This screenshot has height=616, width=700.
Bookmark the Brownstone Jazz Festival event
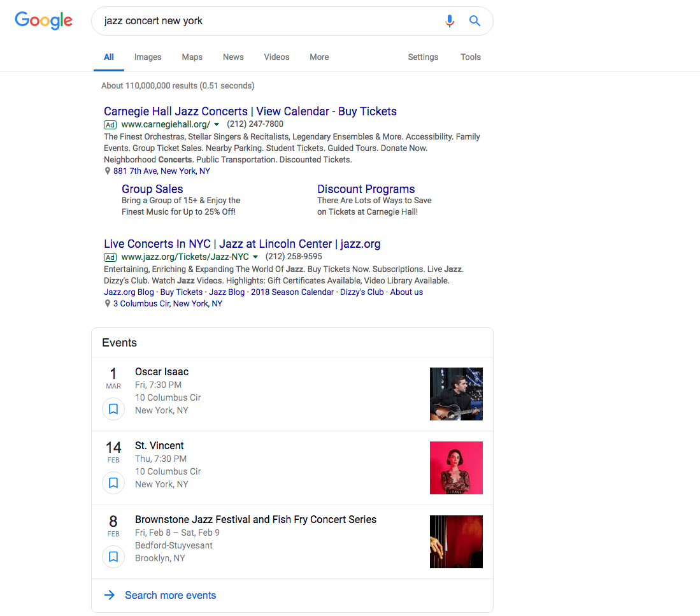(113, 557)
